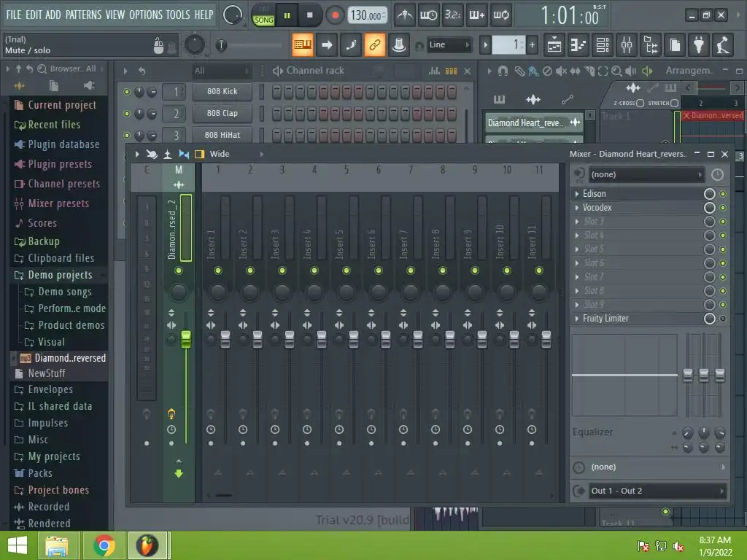Expand the Vocodex effect slot arrow
The image size is (747, 560).
click(x=577, y=208)
